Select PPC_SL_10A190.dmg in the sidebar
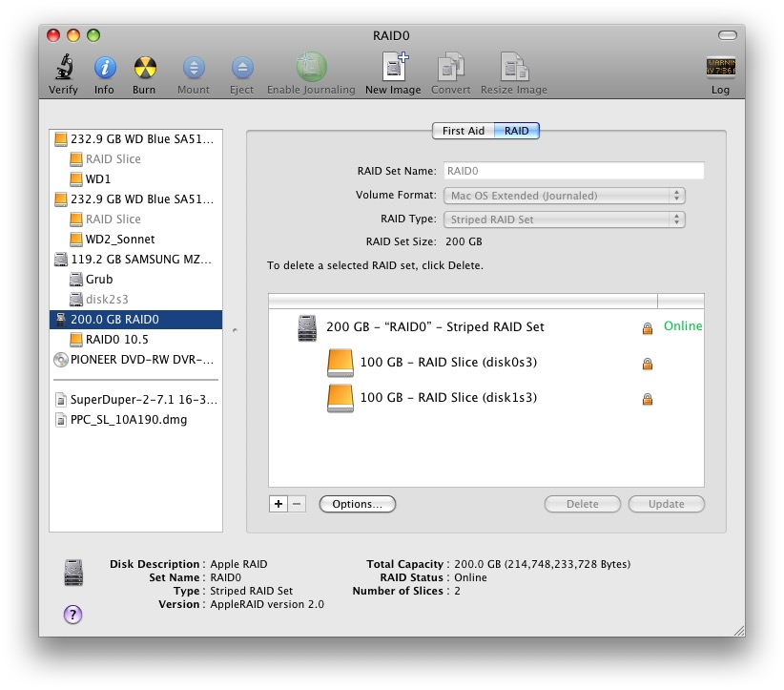This screenshot has height=690, width=784. 128,420
